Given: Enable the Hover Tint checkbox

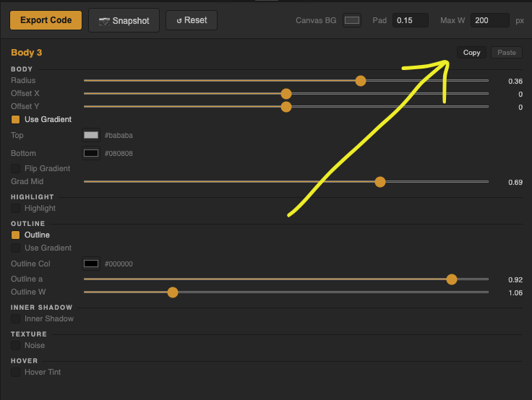Looking at the screenshot, I should pos(16,373).
